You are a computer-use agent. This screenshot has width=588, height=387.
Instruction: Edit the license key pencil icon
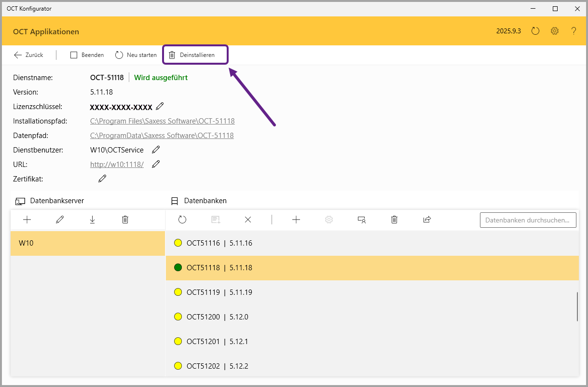pyautogui.click(x=160, y=106)
